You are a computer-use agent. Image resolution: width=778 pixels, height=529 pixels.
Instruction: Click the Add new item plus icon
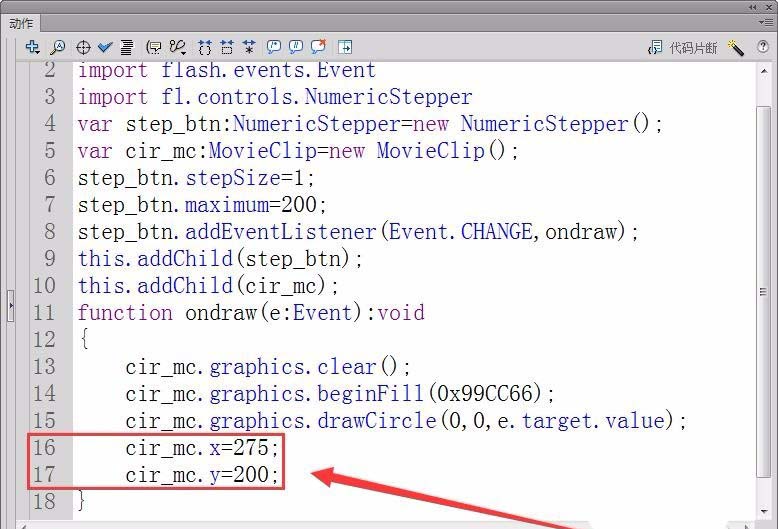coord(33,47)
